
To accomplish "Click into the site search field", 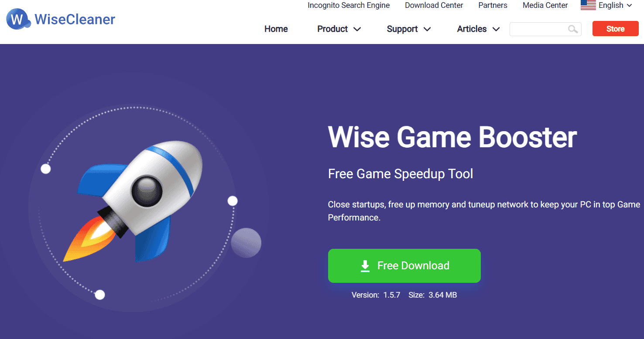I will point(539,29).
